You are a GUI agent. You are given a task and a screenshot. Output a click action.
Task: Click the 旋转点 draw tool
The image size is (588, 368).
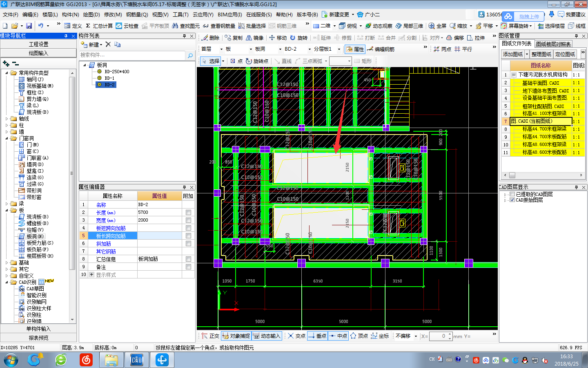[257, 61]
